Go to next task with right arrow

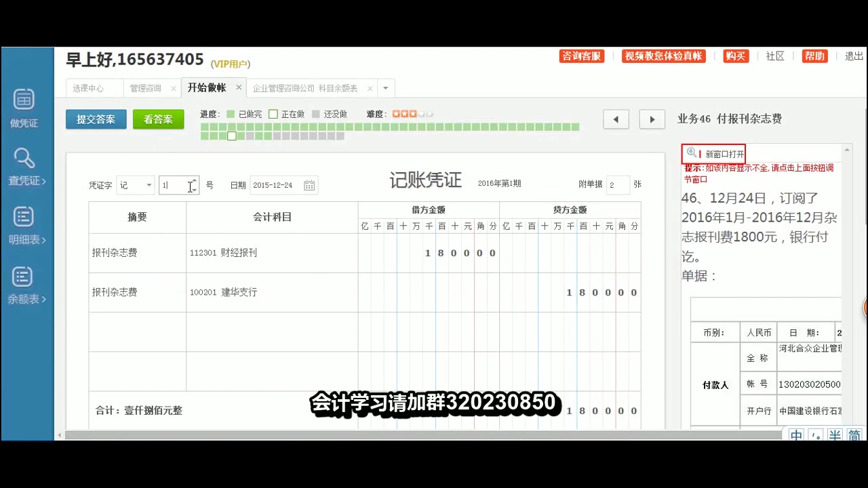click(652, 119)
